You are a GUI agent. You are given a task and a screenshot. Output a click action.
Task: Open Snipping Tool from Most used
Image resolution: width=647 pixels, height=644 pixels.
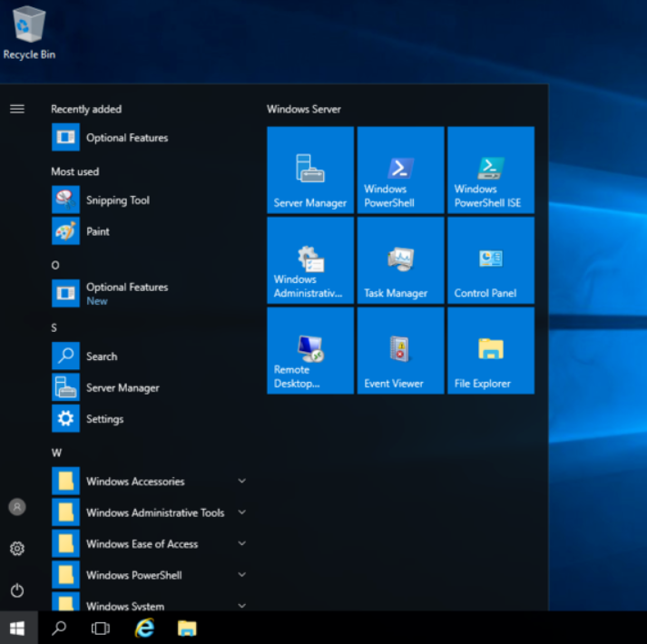[149, 200]
